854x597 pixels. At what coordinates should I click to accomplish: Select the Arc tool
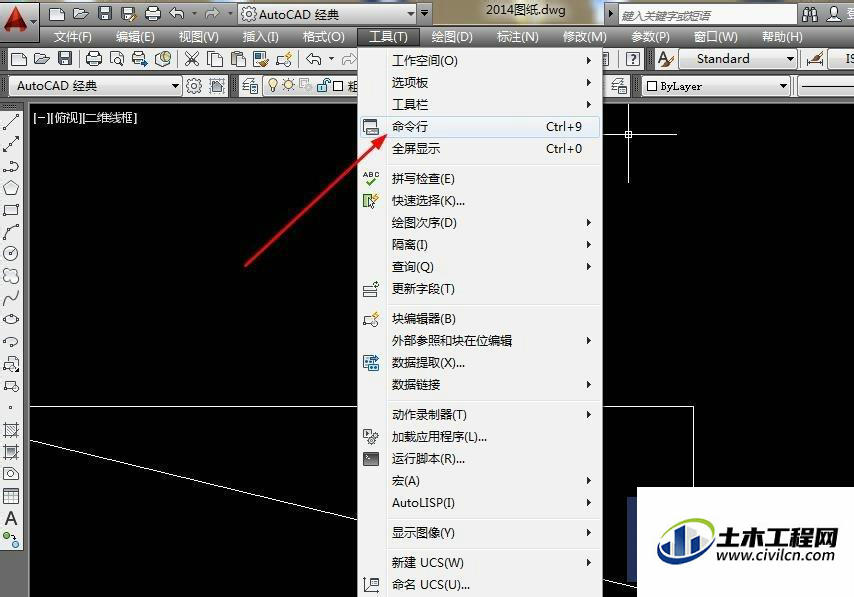tap(11, 232)
